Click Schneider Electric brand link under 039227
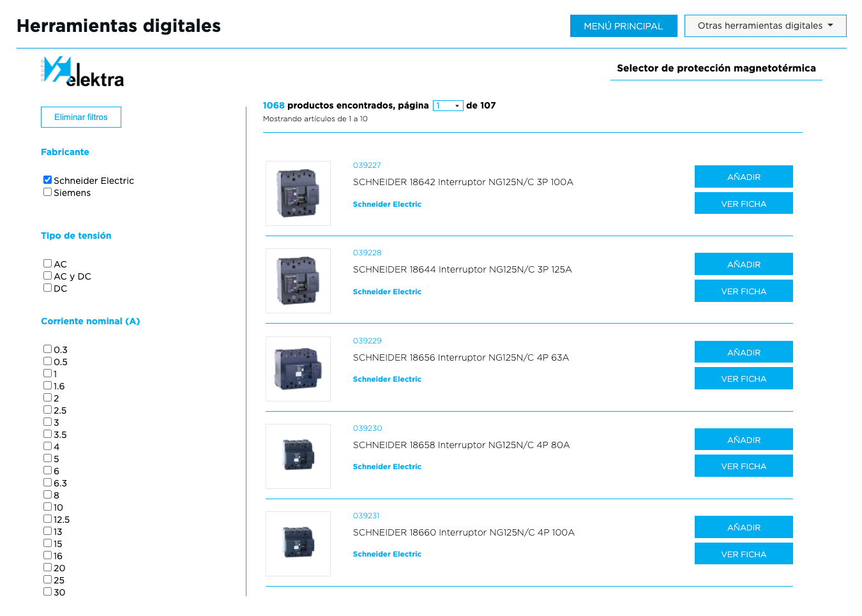 (387, 204)
